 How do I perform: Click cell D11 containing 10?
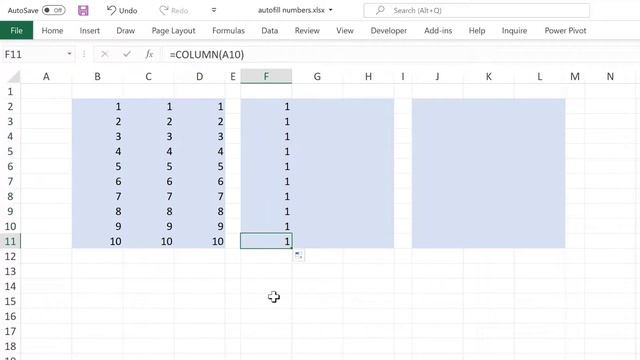(199, 241)
